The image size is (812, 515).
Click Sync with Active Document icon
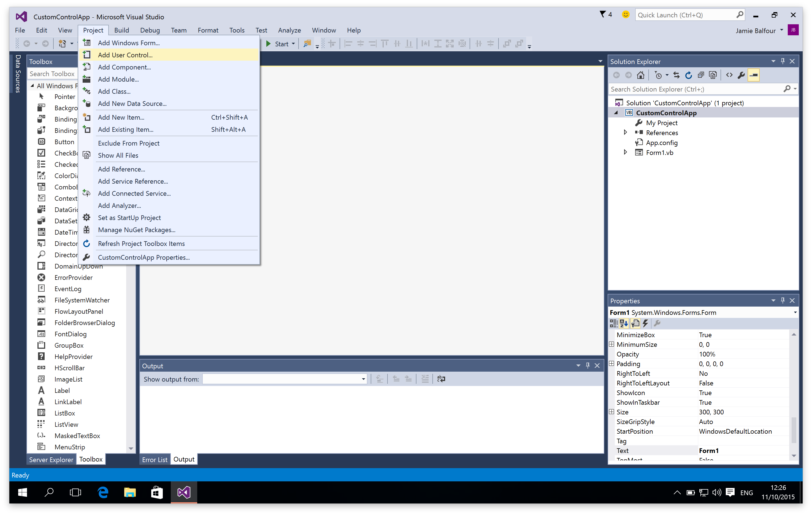click(676, 75)
